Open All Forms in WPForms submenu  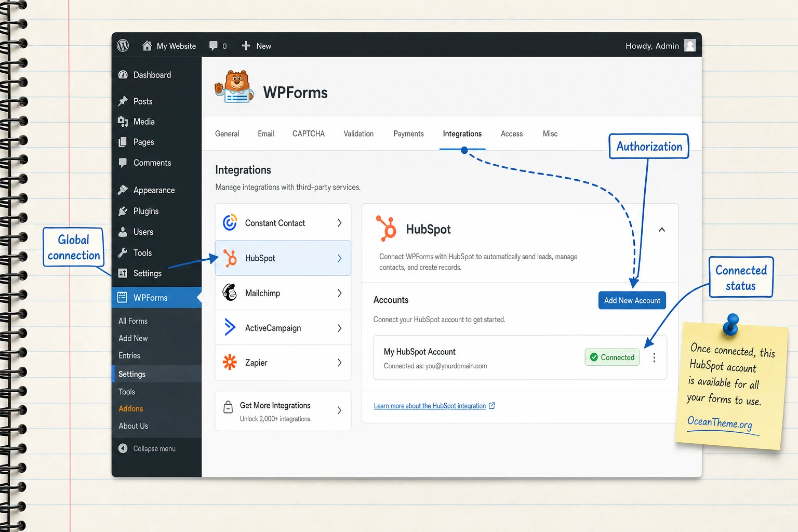133,321
